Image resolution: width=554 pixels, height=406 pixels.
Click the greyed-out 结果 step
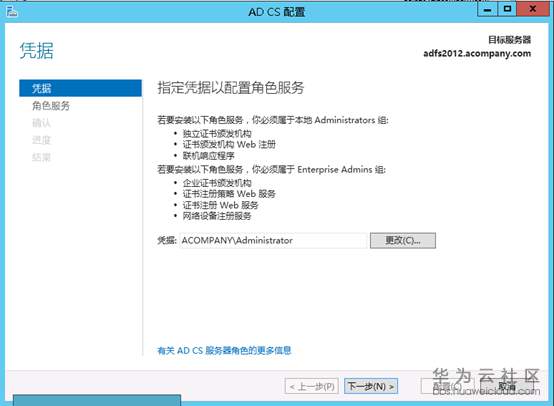[42, 157]
